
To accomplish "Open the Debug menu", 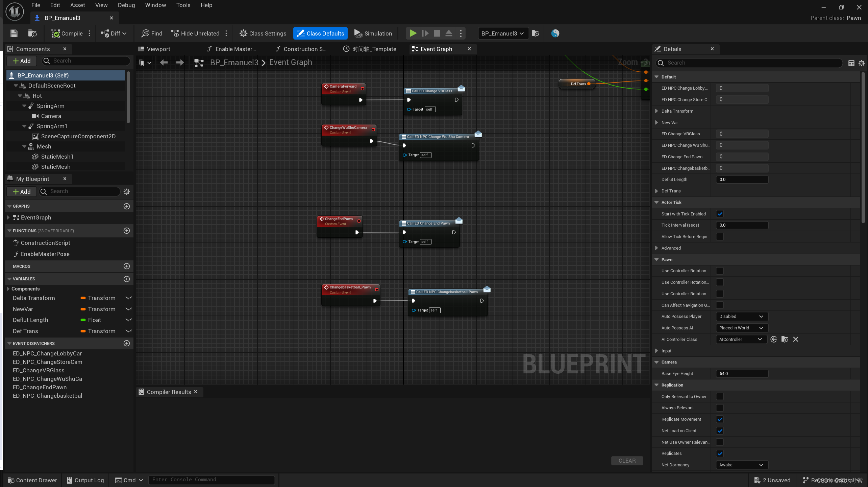I will tap(126, 5).
